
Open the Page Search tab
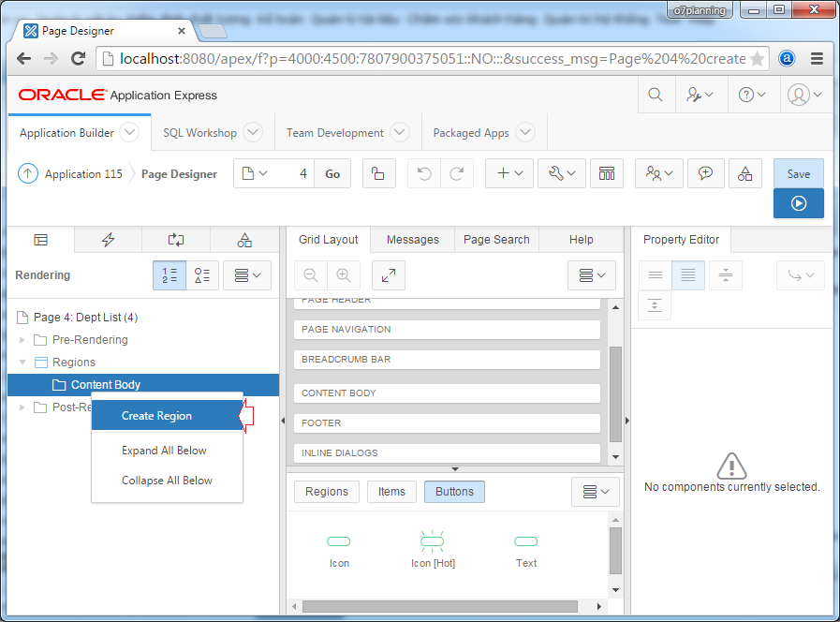coord(496,240)
